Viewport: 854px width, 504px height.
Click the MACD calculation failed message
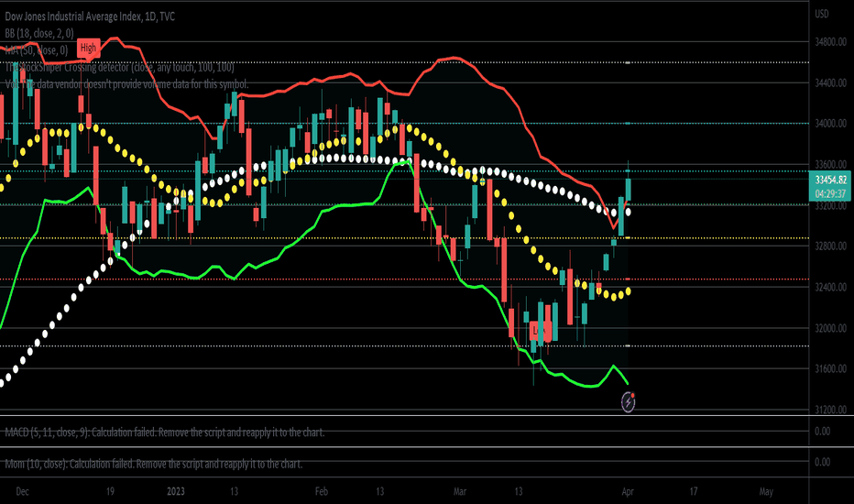tap(165, 433)
